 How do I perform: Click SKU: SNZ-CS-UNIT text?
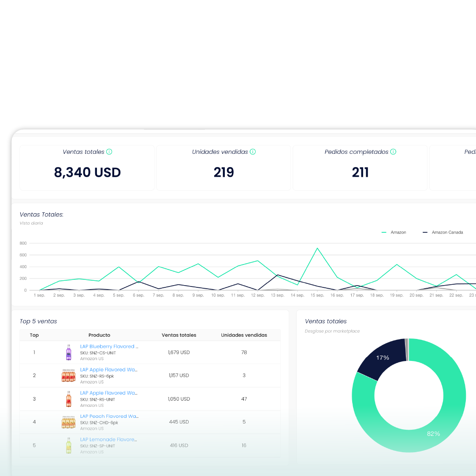[x=98, y=353]
